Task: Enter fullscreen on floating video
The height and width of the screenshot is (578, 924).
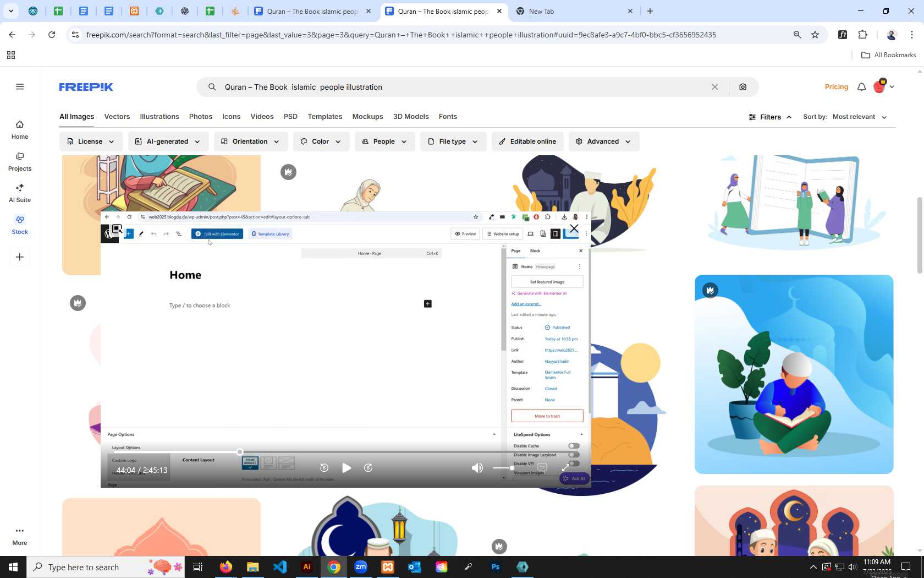Action: [x=565, y=468]
